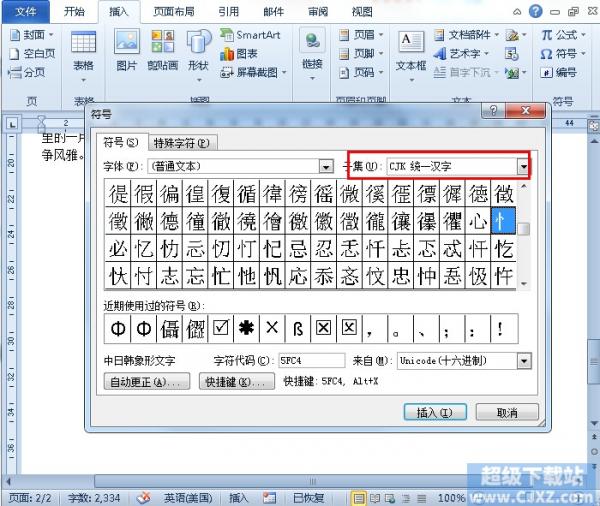Click the Number (编号) ribbon icon
Screen dimensions: 600x506
coord(558,72)
